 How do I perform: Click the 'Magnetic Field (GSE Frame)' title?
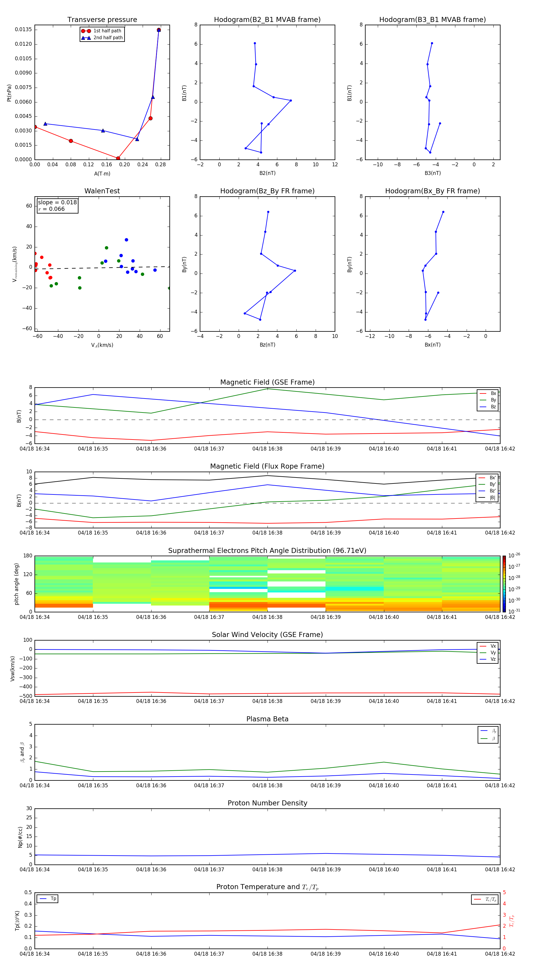(267, 382)
